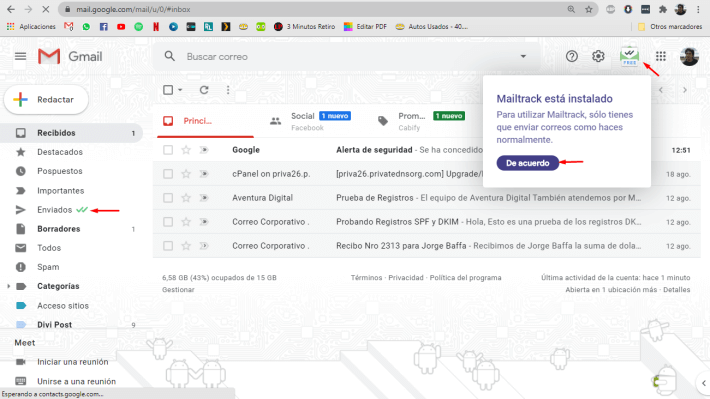Click the Gmail logo
Image resolution: width=710 pixels, height=399 pixels.
pos(70,57)
